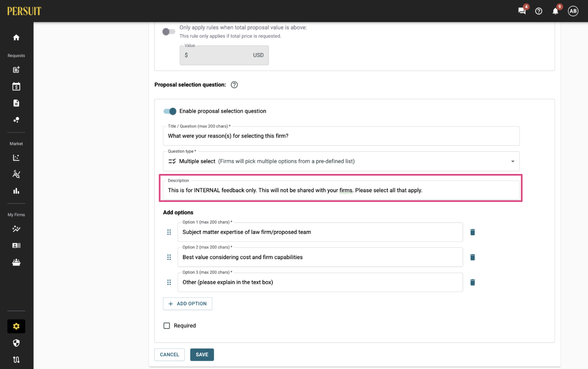
Task: Check the Required checkbox
Action: coord(167,326)
